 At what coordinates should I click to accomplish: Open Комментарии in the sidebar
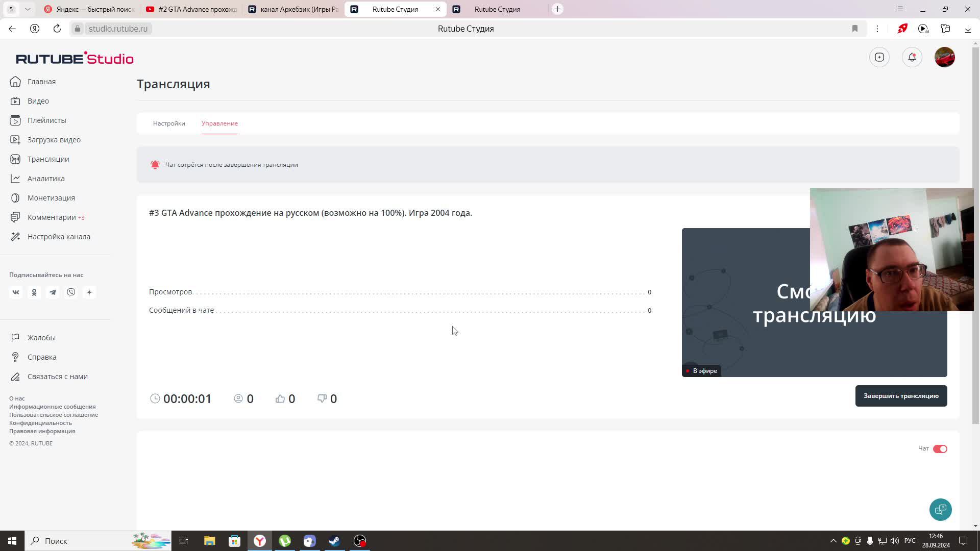click(52, 217)
